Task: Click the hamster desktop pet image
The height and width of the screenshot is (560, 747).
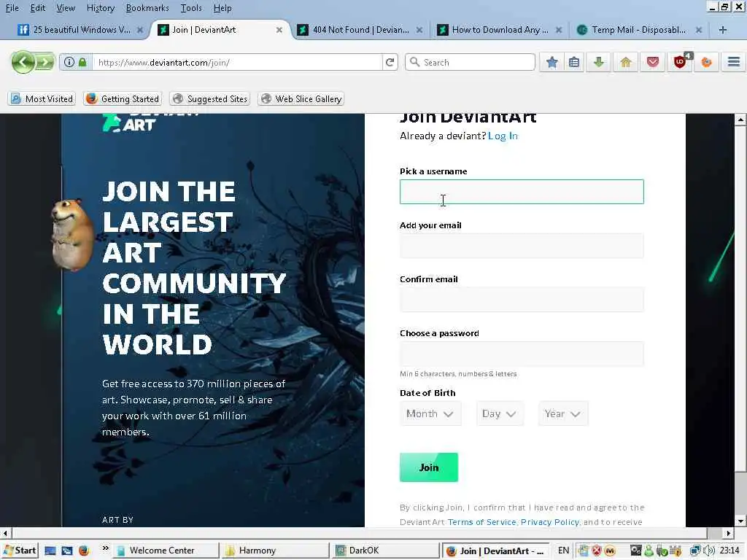Action: point(72,234)
